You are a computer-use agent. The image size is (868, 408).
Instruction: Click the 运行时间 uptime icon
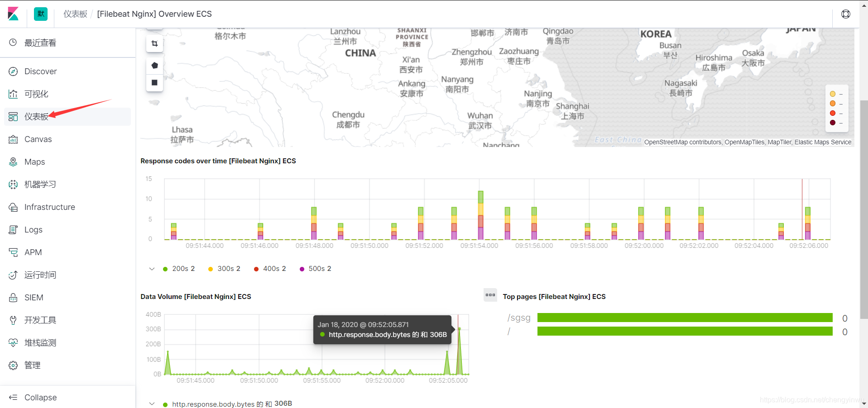[13, 275]
